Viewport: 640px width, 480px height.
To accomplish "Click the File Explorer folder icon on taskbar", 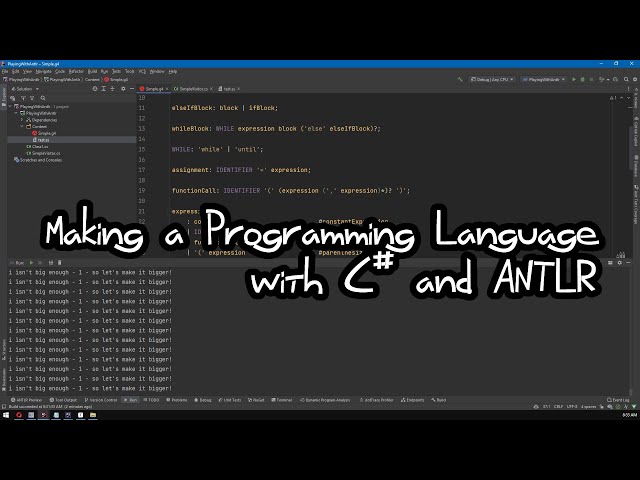I will pos(93,415).
